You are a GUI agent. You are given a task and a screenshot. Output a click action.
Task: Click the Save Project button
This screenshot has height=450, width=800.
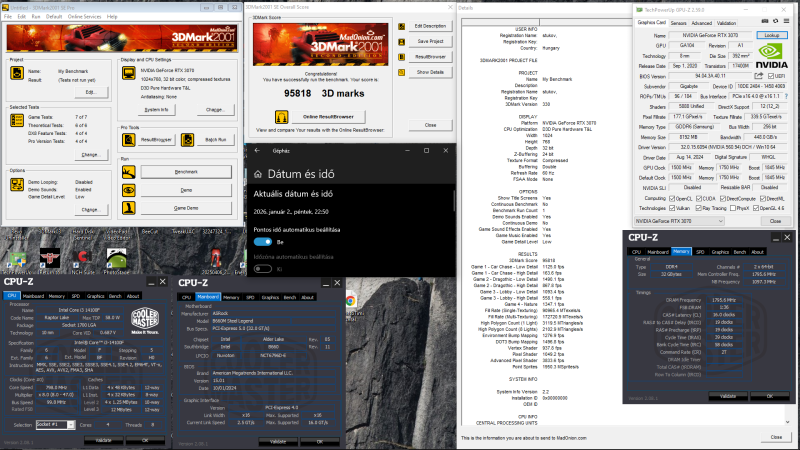click(x=430, y=41)
